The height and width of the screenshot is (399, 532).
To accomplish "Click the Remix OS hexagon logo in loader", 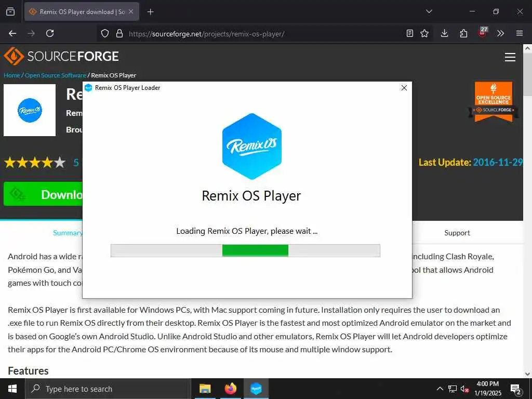I will 252,146.
